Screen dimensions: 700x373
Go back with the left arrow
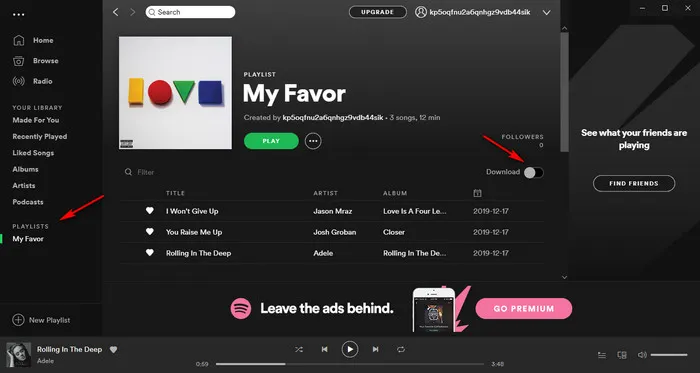(x=116, y=12)
